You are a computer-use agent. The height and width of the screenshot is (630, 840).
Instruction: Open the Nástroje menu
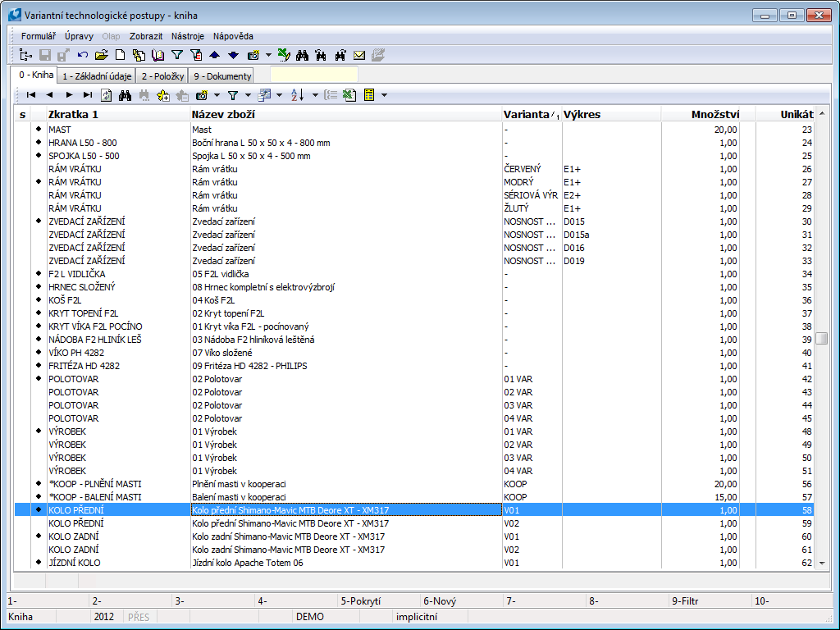point(188,36)
